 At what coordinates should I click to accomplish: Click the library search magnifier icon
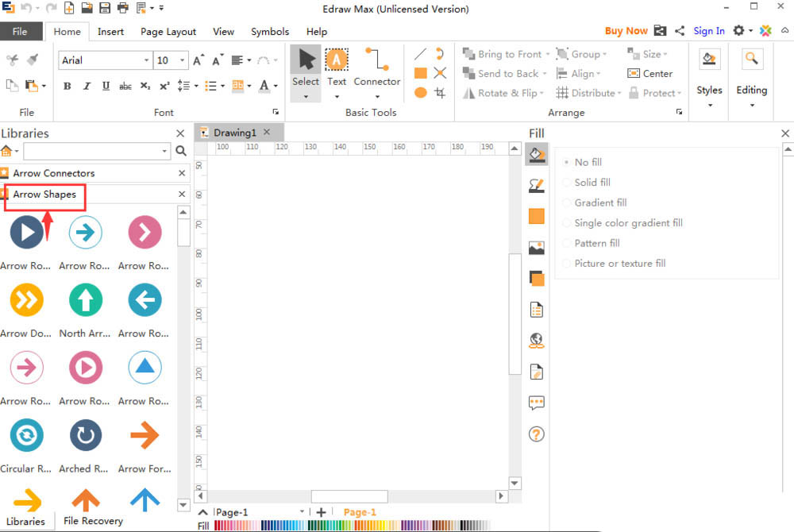pyautogui.click(x=181, y=151)
